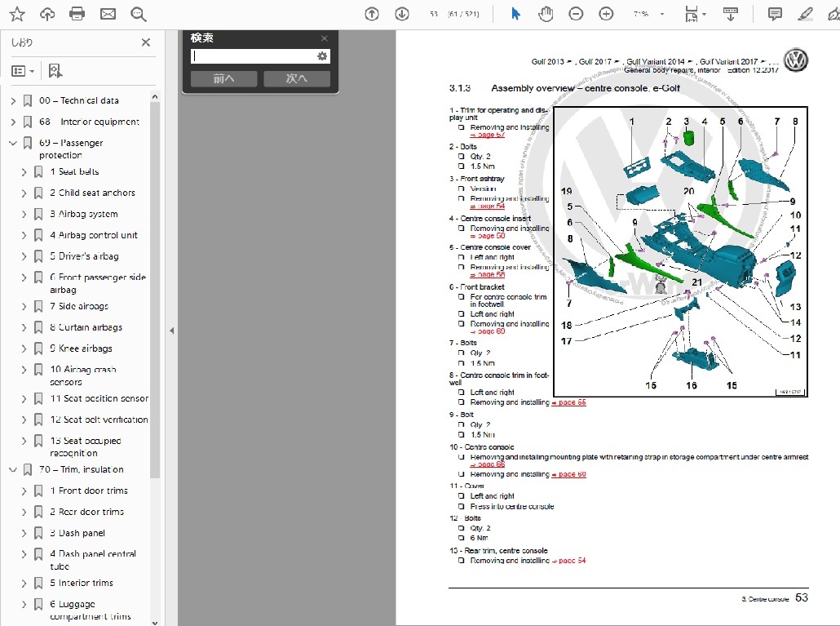Expand 1 Seat belts bookmark

[x=24, y=172]
